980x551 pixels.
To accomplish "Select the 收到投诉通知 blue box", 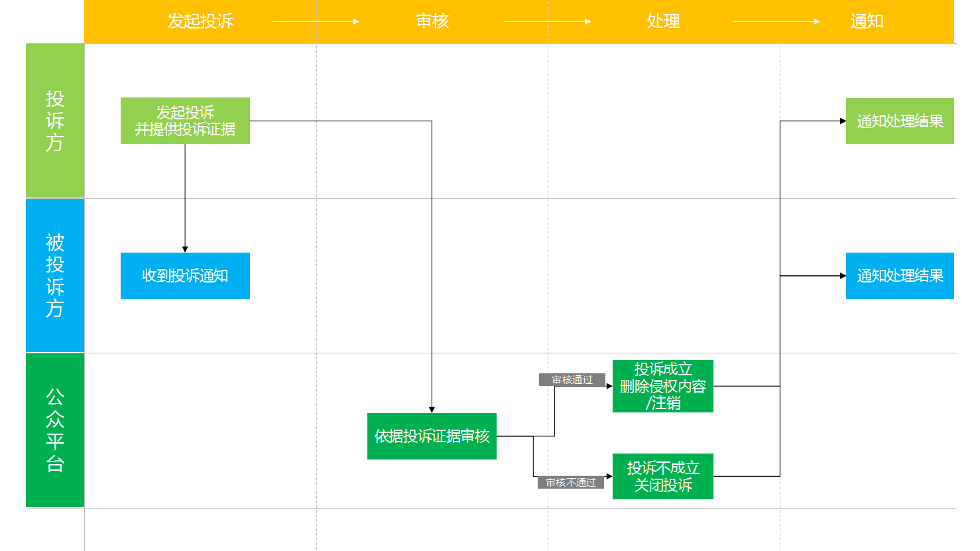I will [185, 276].
